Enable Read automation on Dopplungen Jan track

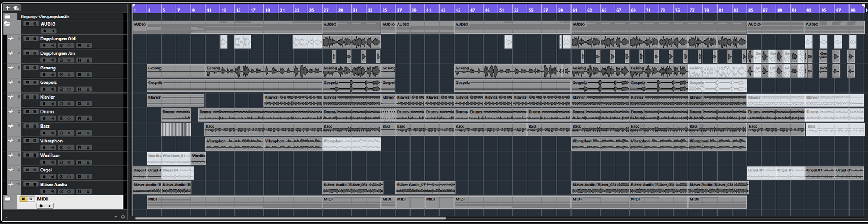tap(79, 60)
